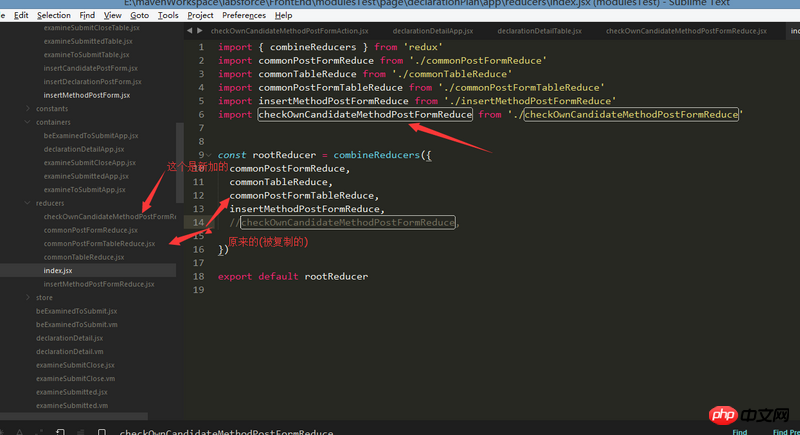Toggle highlight matches in find bar
Image resolution: width=800 pixels, height=435 pixels.
click(x=102, y=432)
